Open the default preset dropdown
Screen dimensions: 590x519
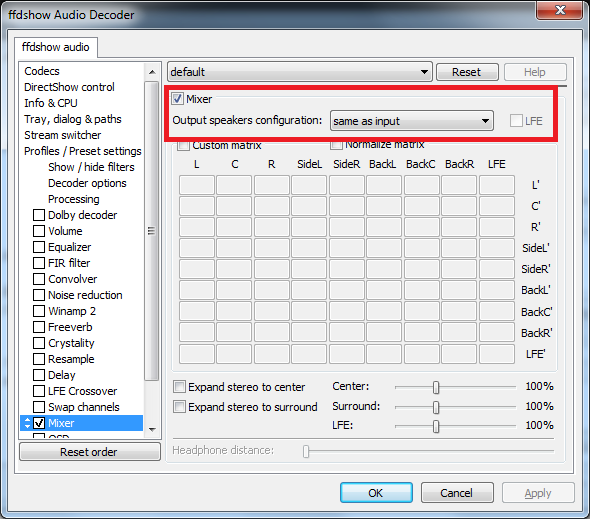(x=300, y=72)
